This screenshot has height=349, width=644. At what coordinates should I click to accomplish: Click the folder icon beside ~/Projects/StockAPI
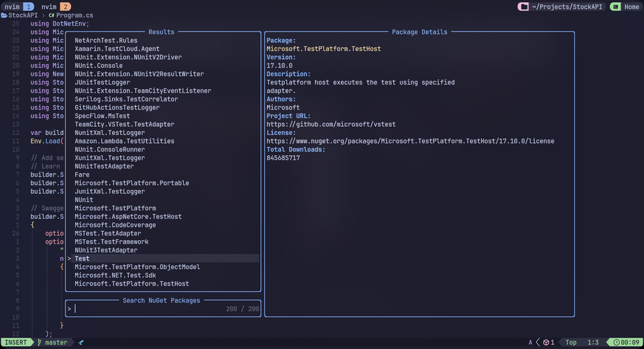tap(523, 7)
